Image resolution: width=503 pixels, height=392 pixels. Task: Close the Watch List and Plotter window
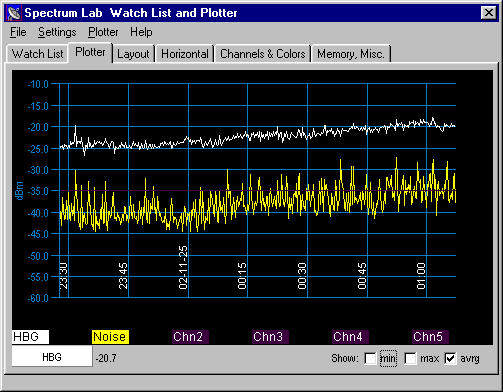coord(489,13)
